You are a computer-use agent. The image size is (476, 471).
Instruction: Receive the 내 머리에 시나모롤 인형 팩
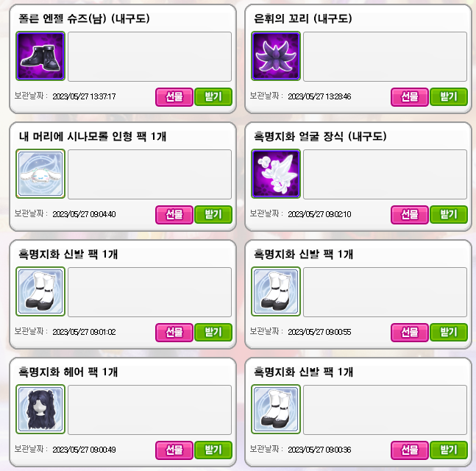(x=213, y=215)
